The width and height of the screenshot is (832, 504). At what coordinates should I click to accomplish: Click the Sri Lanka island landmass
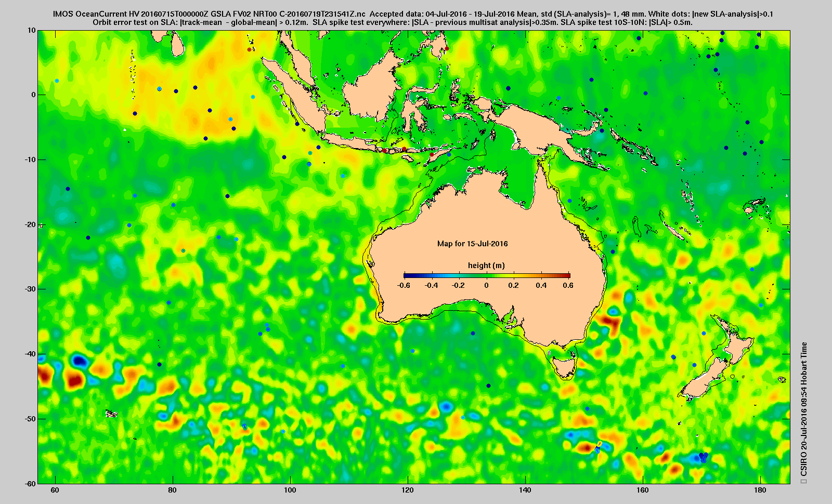point(177,45)
